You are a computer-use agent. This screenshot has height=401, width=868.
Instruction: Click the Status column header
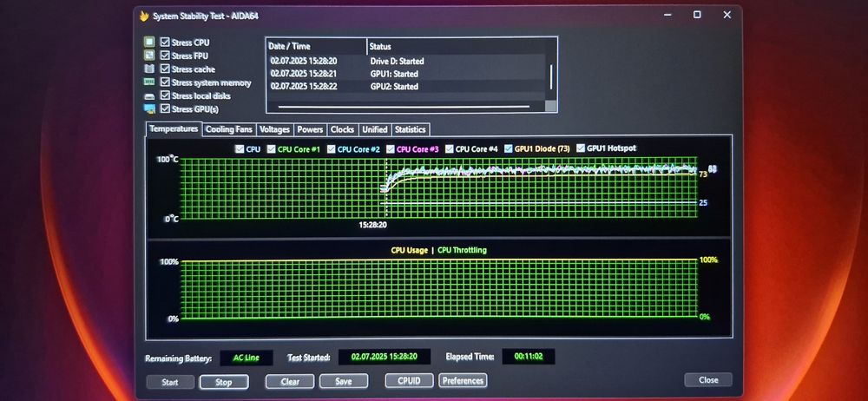click(x=457, y=47)
